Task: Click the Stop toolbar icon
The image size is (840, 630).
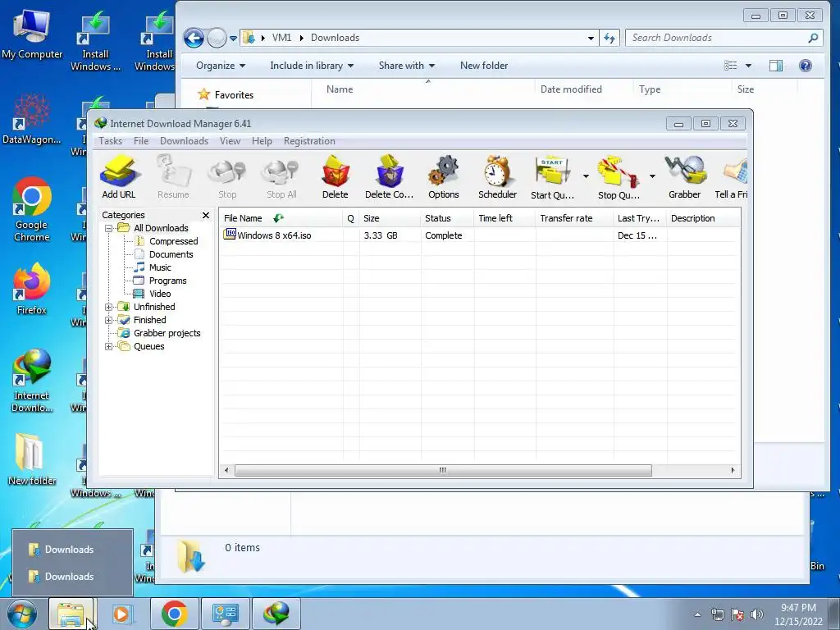Action: 227,177
